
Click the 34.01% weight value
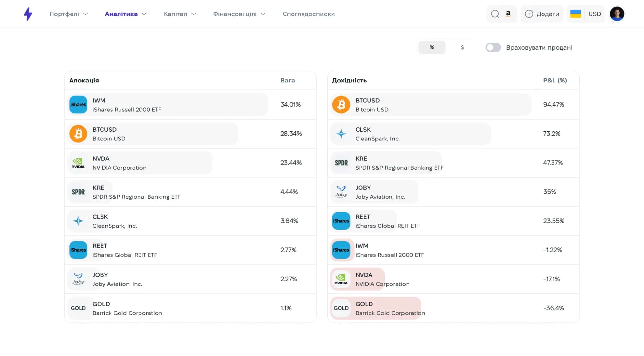pos(290,104)
